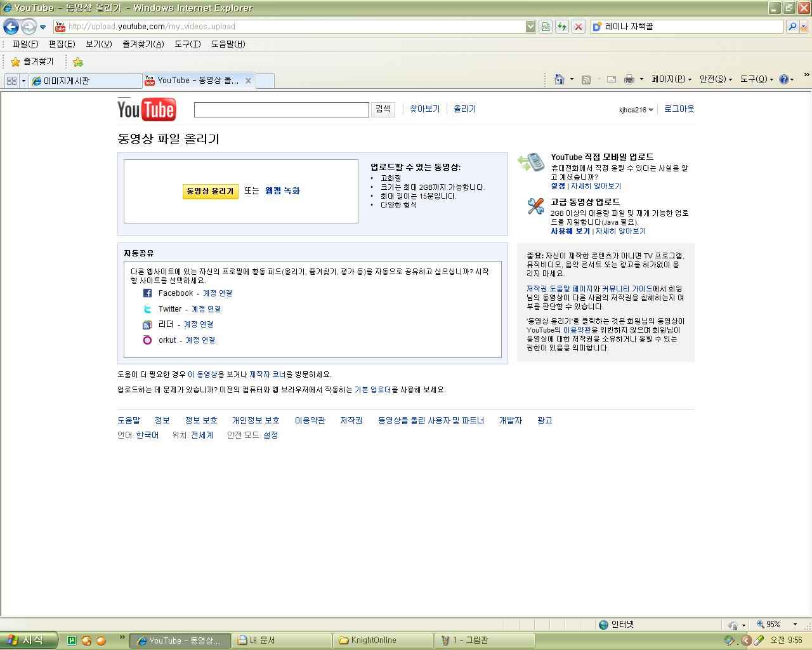Open the 도움말(H) menu
812x650 pixels.
[228, 44]
